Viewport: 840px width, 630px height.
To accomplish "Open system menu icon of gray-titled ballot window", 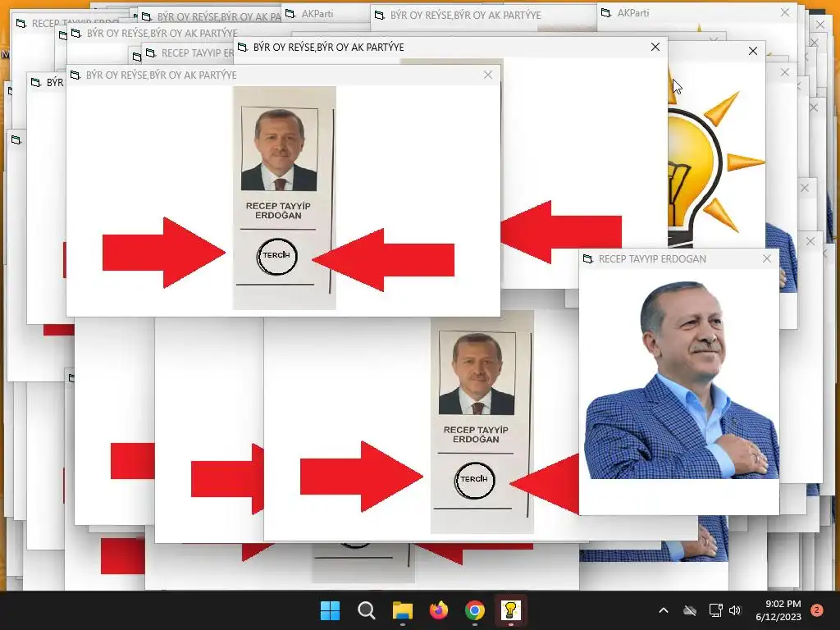I will [x=75, y=75].
